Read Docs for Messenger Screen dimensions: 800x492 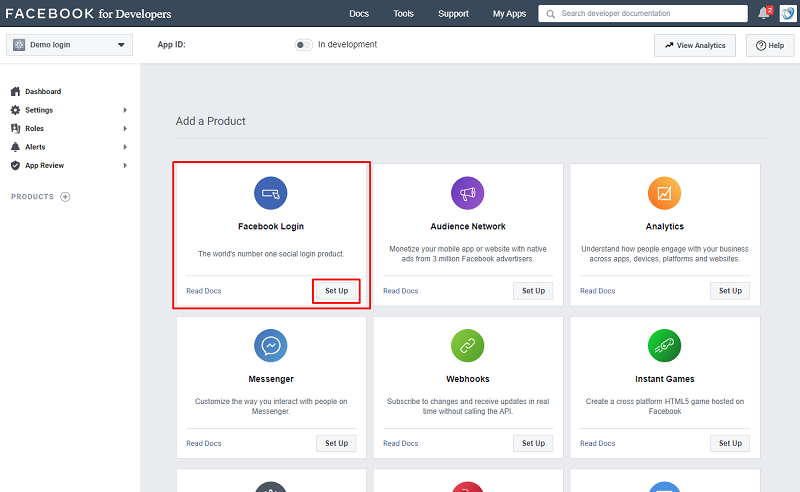(204, 444)
